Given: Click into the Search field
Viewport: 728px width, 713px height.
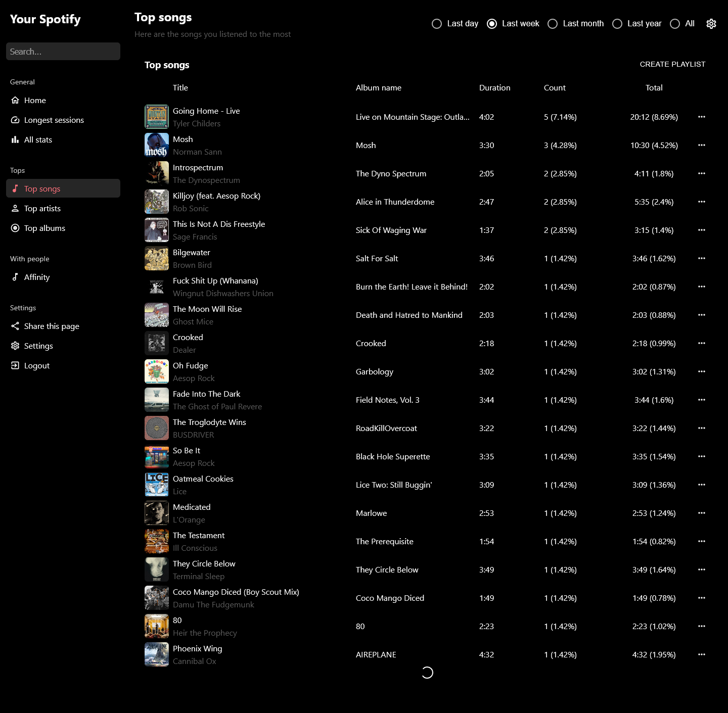Looking at the screenshot, I should [x=63, y=52].
